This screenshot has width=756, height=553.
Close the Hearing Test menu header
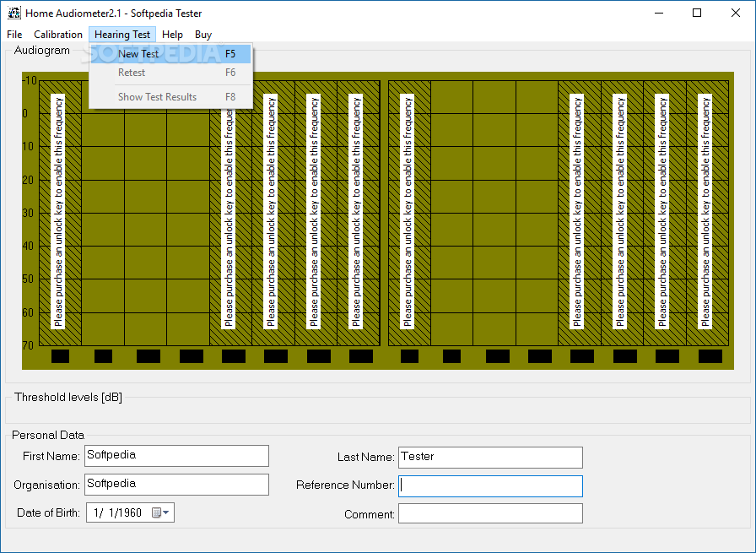pyautogui.click(x=122, y=35)
